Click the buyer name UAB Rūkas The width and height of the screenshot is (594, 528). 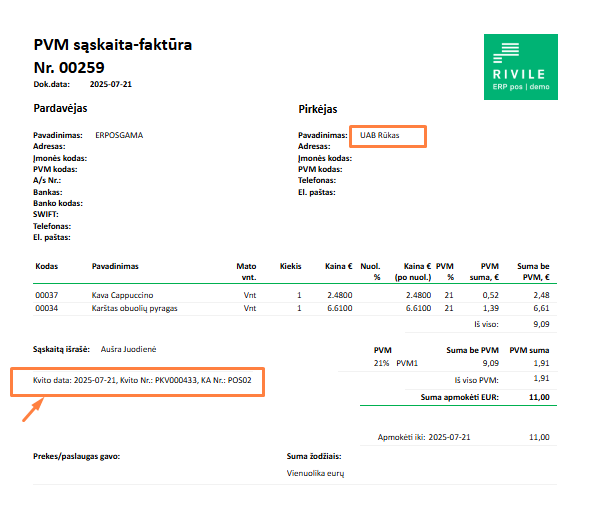click(380, 135)
